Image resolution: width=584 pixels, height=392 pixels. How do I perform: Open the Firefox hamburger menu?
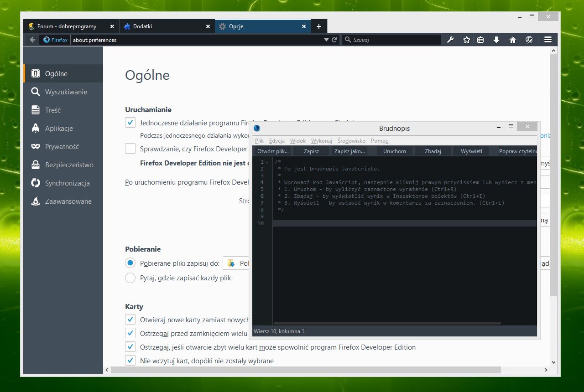(x=548, y=40)
